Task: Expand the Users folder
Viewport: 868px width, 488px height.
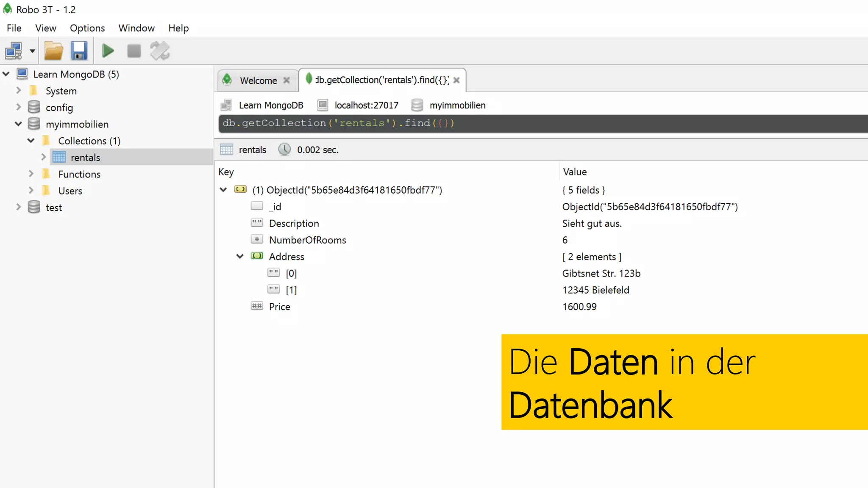Action: (31, 191)
